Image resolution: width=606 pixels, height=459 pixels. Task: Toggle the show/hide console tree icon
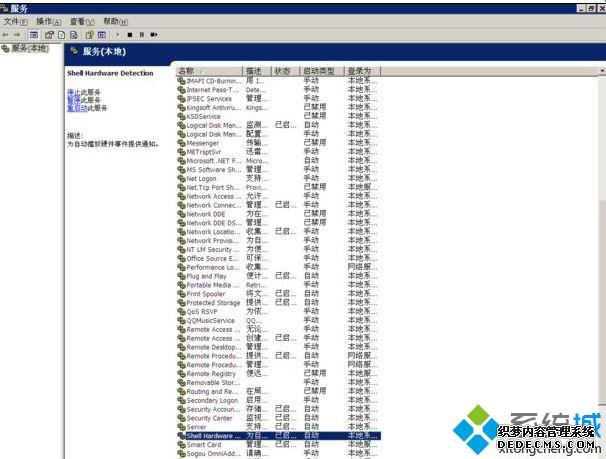click(x=34, y=35)
